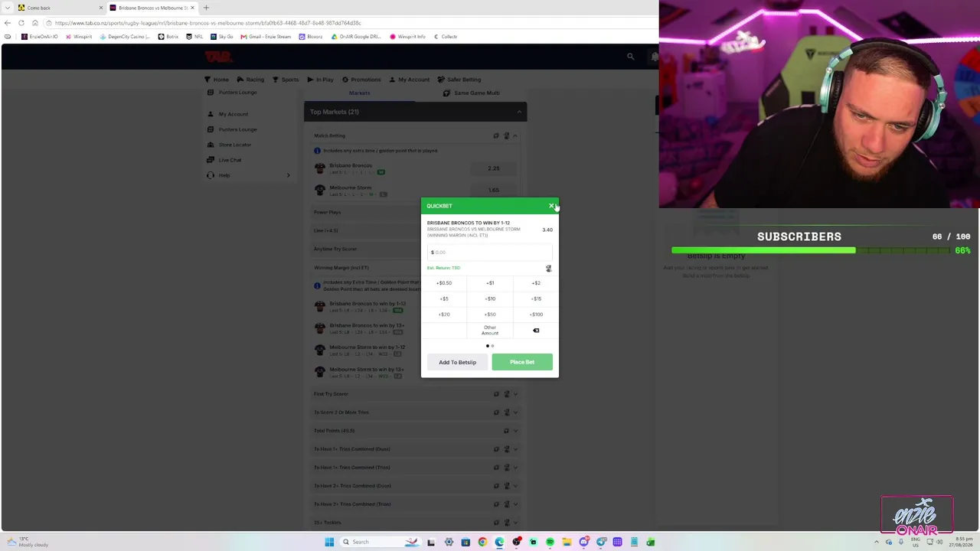Open Spotify from the taskbar
Screen dimensions: 980x551
pos(550,542)
